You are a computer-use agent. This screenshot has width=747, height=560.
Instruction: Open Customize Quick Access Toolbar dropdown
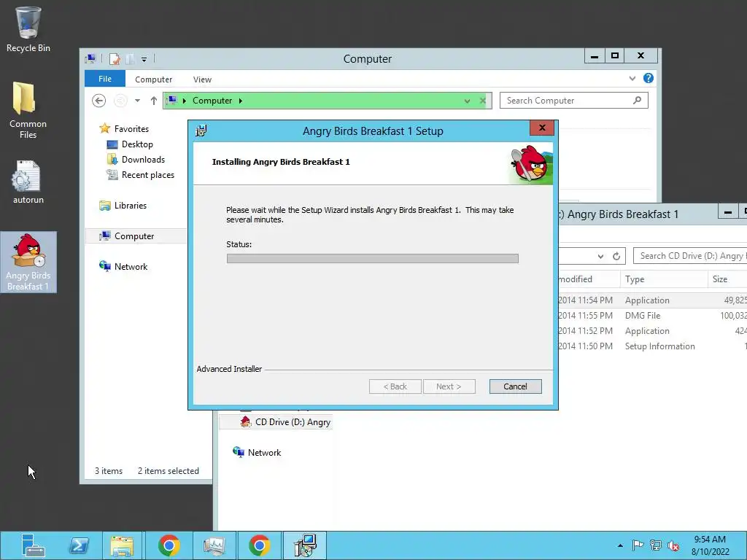tap(144, 60)
